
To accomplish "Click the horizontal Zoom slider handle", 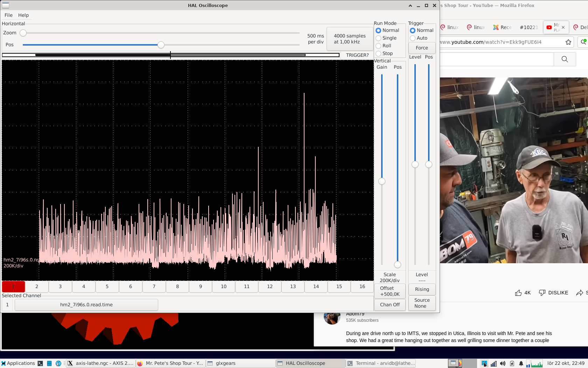I will tap(23, 33).
